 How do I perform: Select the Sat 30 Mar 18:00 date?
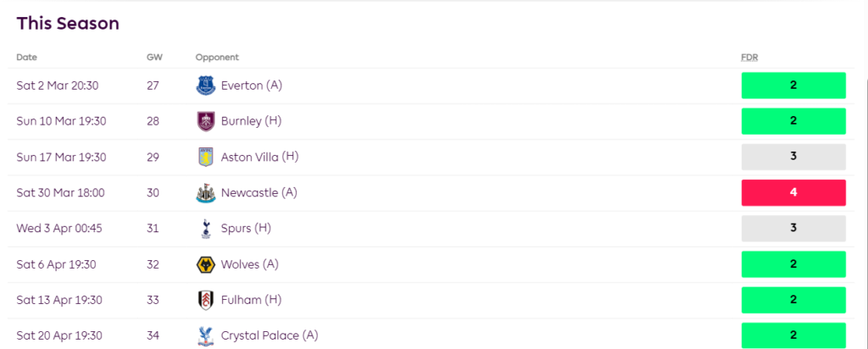[x=60, y=193]
